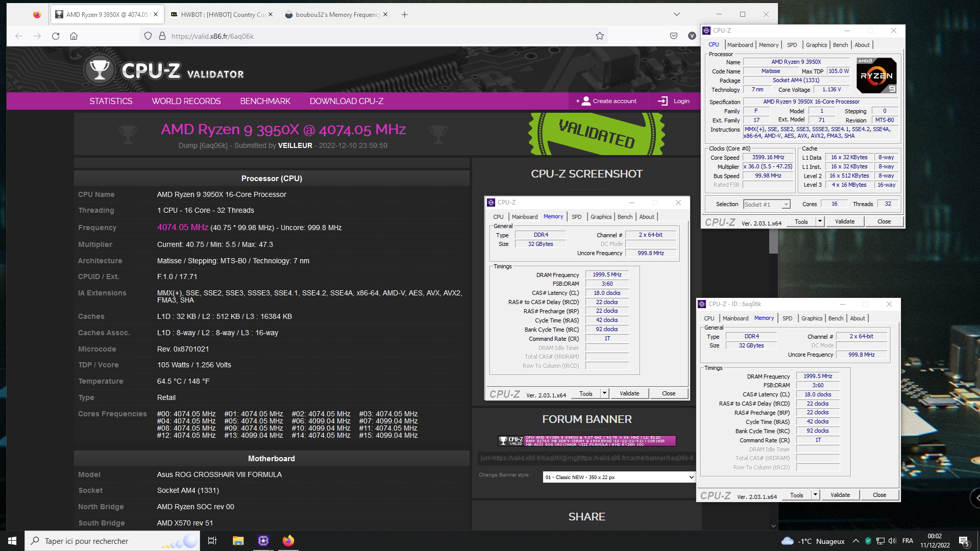Close the boubou32 Memory Frequency tab

(x=385, y=14)
